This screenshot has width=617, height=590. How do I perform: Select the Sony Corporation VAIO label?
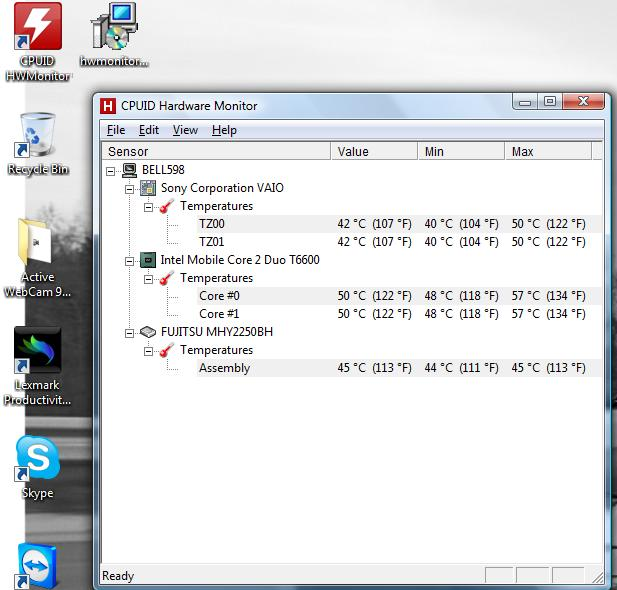tap(222, 188)
